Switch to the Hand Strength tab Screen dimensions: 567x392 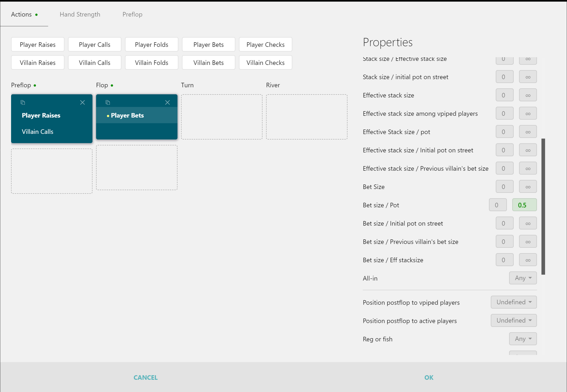click(x=80, y=14)
